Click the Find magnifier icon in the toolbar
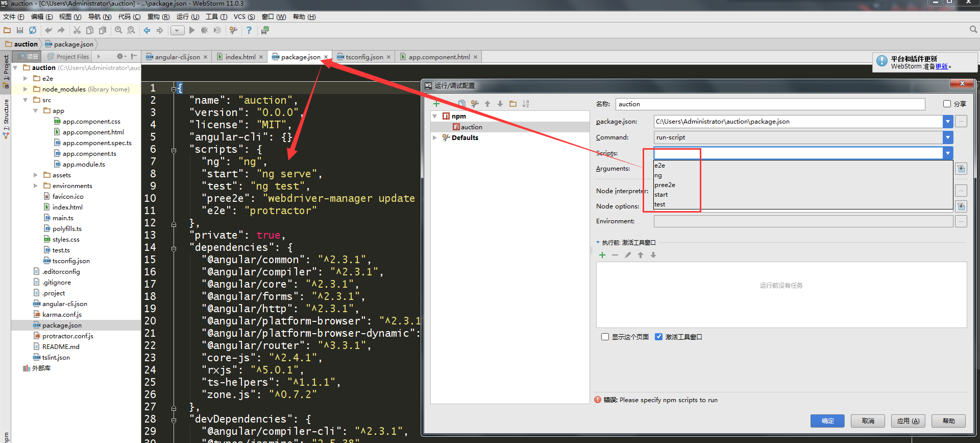The image size is (980, 443). [x=118, y=30]
